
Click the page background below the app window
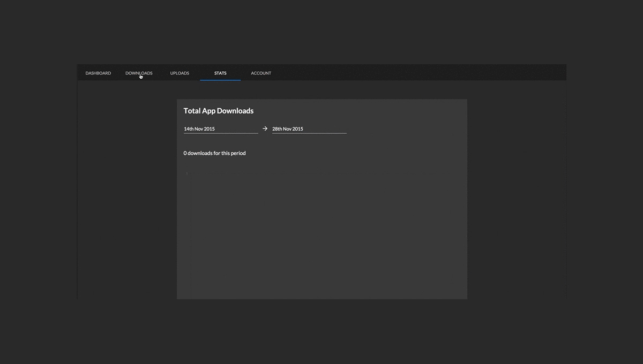[322, 332]
